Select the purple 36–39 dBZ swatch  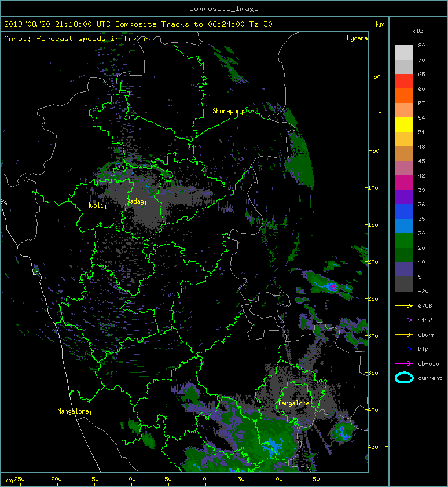pyautogui.click(x=404, y=197)
